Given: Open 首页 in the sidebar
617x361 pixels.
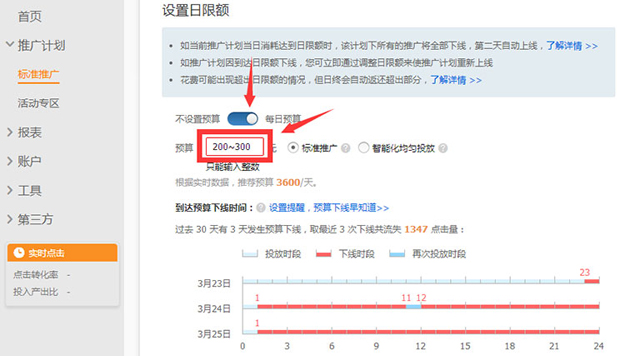Looking at the screenshot, I should [x=30, y=17].
